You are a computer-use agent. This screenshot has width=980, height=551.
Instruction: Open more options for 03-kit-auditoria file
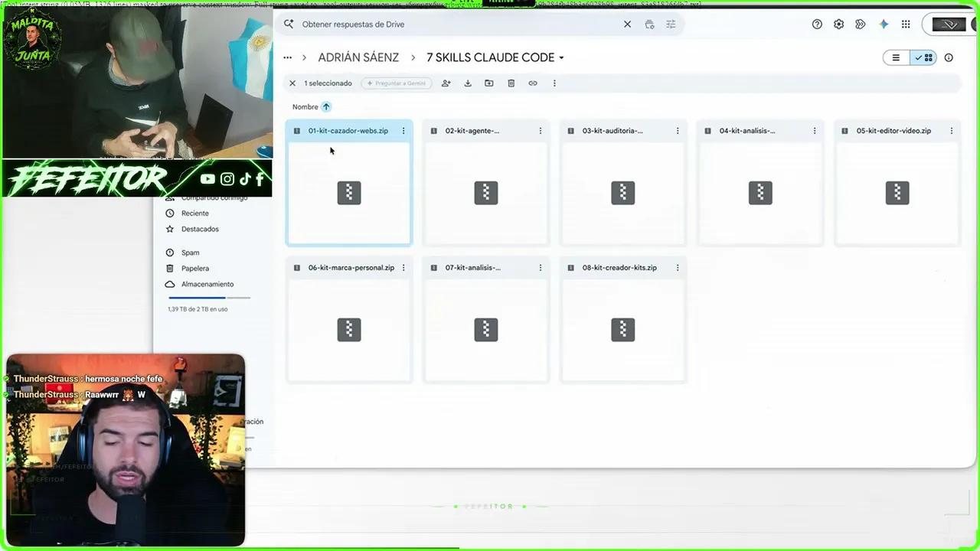click(x=678, y=131)
